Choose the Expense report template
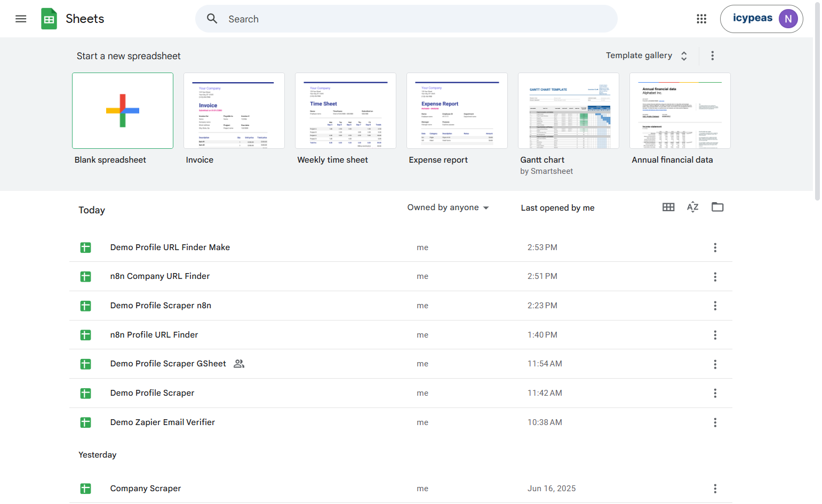 pyautogui.click(x=457, y=110)
